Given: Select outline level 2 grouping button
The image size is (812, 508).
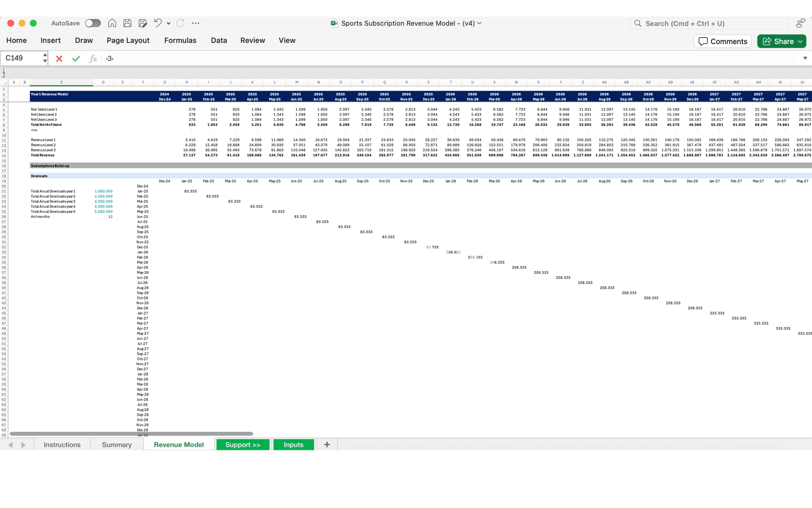Looking at the screenshot, I should [4, 75].
